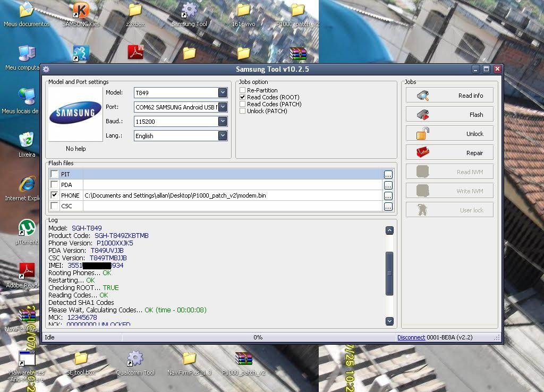Enable the Re-Partition checkbox
544x392 pixels.
tap(242, 90)
